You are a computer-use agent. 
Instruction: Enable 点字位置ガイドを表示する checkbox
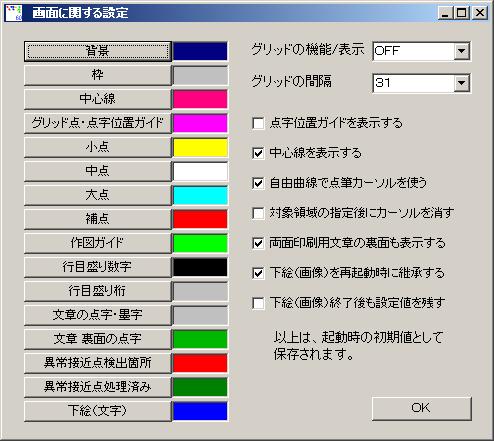coord(258,123)
